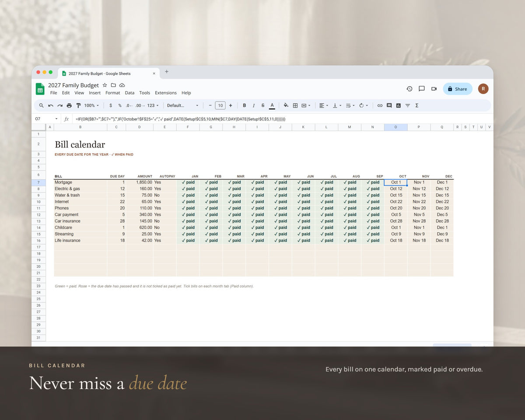This screenshot has height=420, width=525.
Task: Toggle bold formatting
Action: click(x=244, y=105)
